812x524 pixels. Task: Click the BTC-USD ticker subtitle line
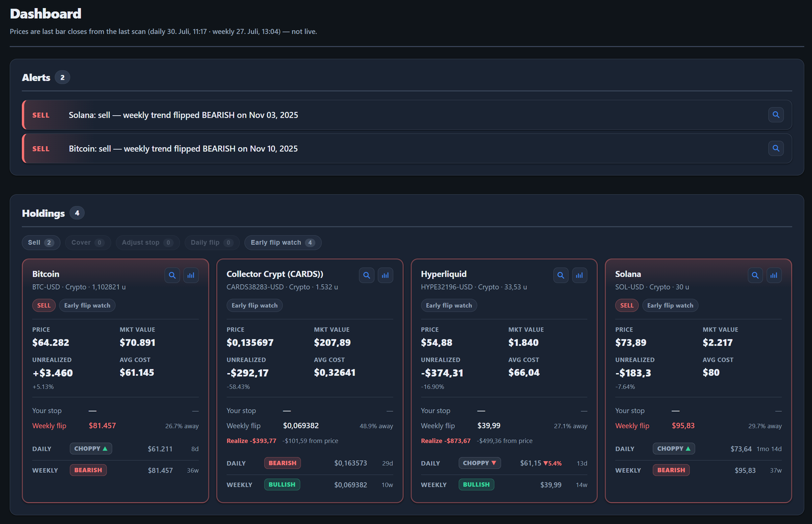point(79,287)
